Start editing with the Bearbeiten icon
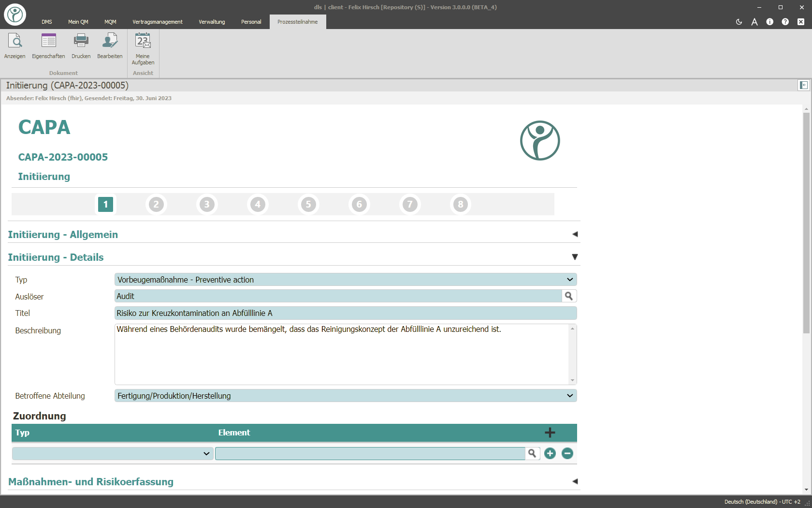Image resolution: width=812 pixels, height=508 pixels. [x=110, y=45]
